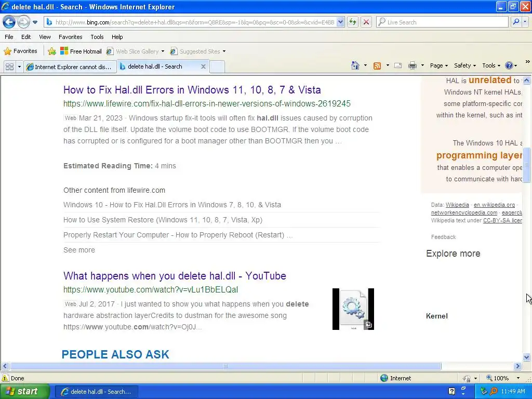Click the horizontal scrollbar right arrow

[x=518, y=366]
